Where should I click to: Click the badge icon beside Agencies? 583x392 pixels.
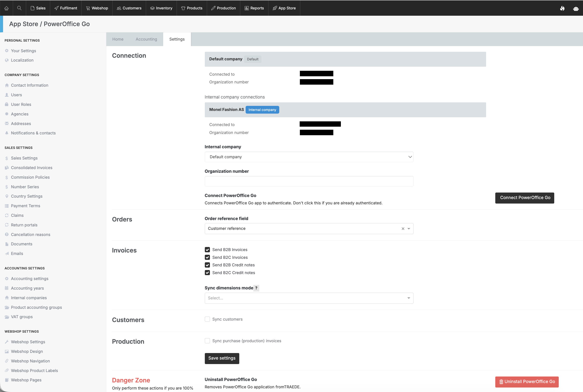7,114
